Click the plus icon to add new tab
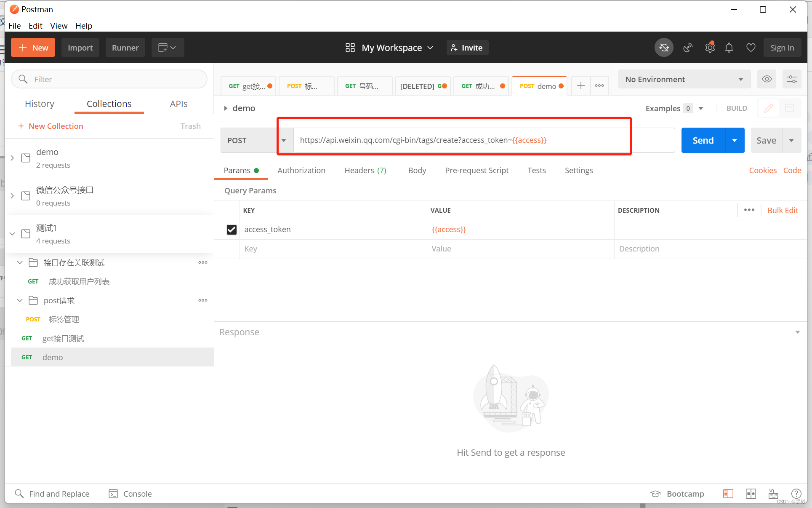 580,86
